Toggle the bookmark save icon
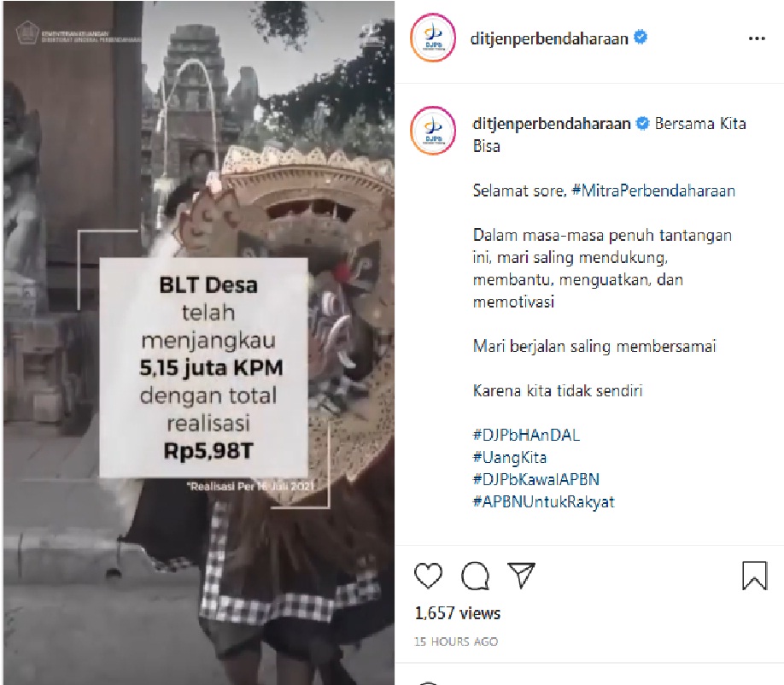The height and width of the screenshot is (685, 784). 754,576
